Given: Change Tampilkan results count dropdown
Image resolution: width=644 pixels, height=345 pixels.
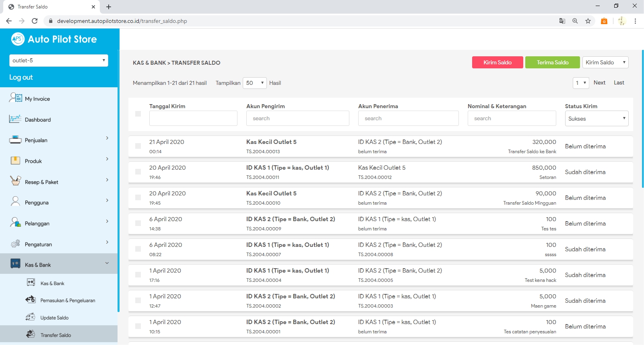Looking at the screenshot, I should pos(254,83).
